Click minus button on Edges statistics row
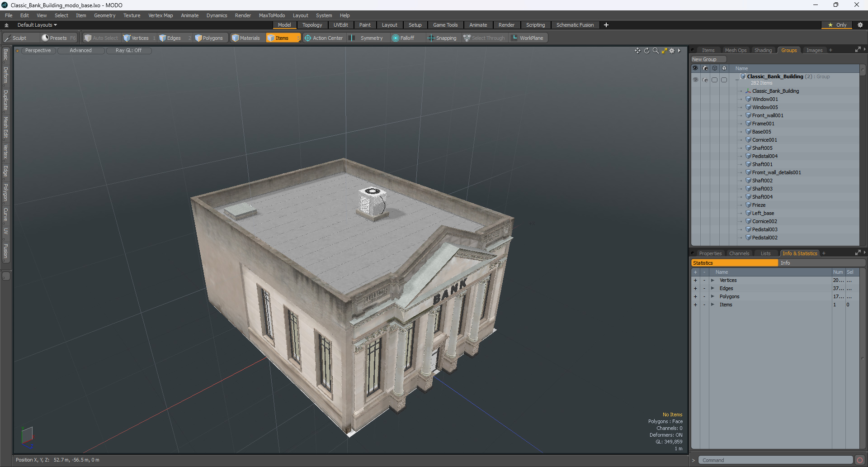 tap(704, 288)
